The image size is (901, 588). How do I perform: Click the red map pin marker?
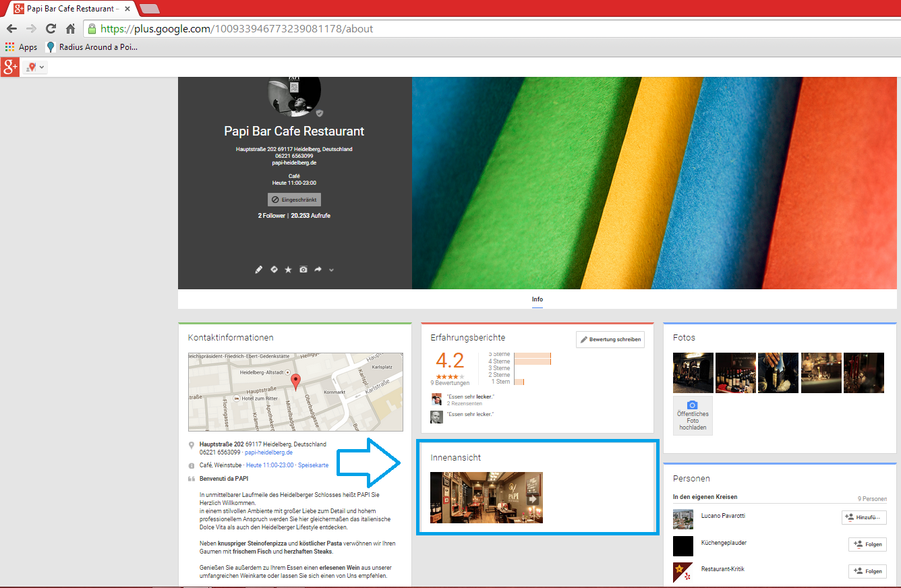point(295,382)
